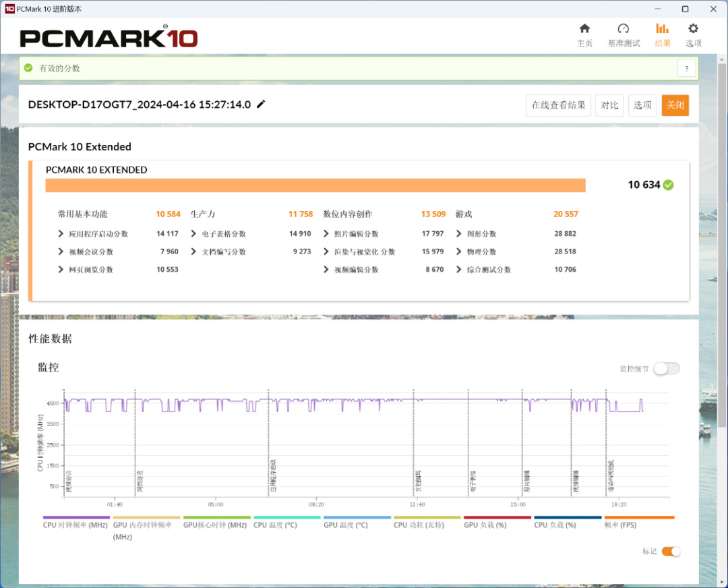This screenshot has width=728, height=588.
Task: Click the 文档编写 marker line in chart
Action: pyautogui.click(x=413, y=444)
